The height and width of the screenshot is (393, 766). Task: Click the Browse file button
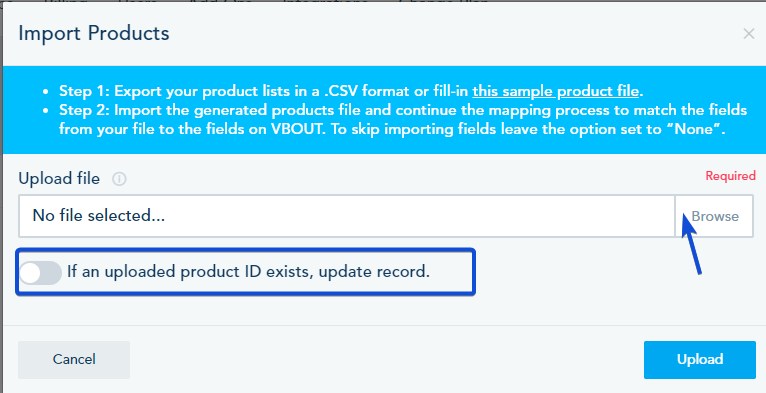point(714,216)
